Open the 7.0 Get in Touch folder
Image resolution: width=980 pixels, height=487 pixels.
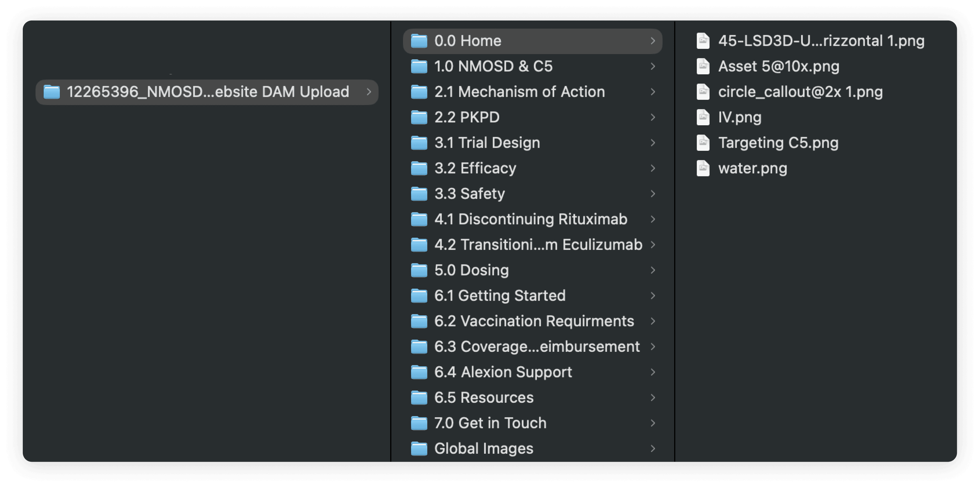(x=533, y=423)
